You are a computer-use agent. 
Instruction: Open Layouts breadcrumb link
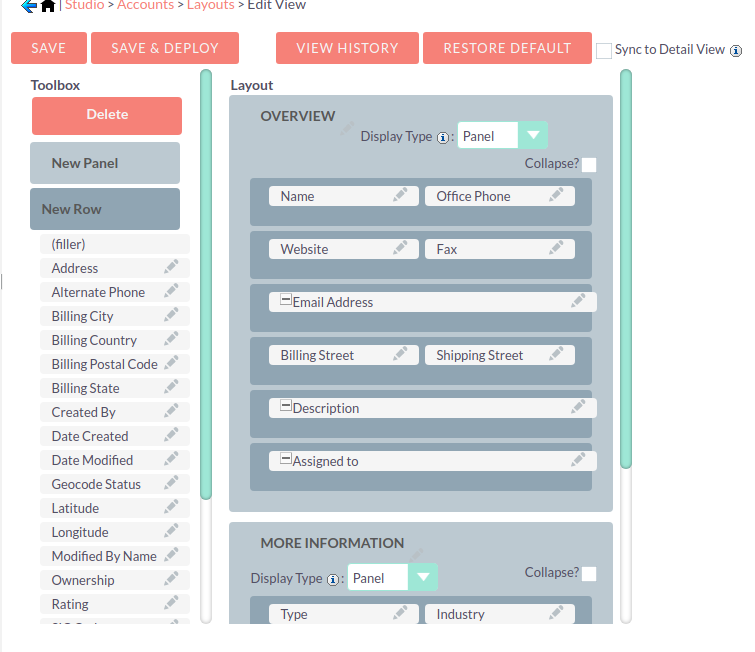(210, 6)
